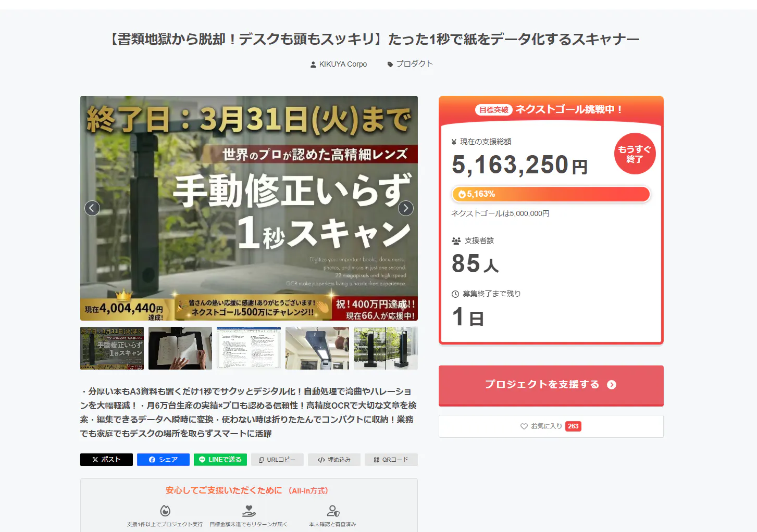Click the next image arrow on carousel
The height and width of the screenshot is (532, 757).
[405, 208]
